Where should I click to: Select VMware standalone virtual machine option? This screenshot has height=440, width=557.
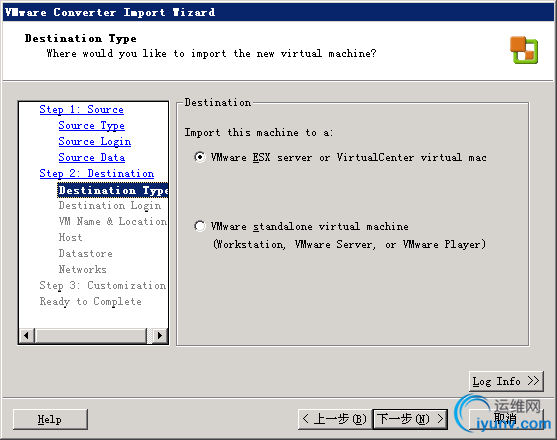coord(200,226)
